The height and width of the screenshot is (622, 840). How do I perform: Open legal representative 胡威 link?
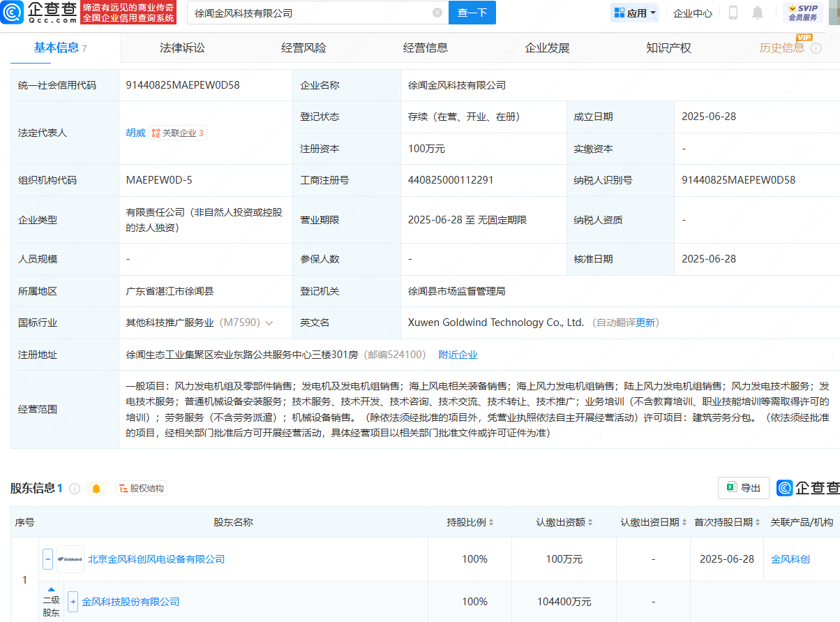coord(135,133)
